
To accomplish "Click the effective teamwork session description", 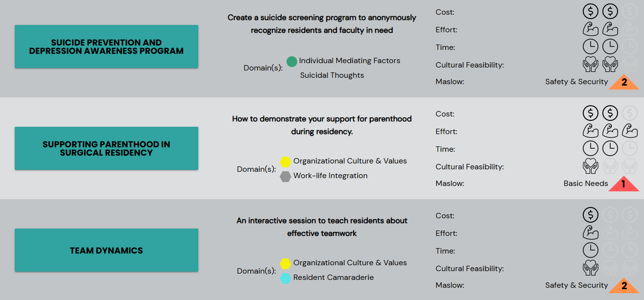I will coord(322,227).
